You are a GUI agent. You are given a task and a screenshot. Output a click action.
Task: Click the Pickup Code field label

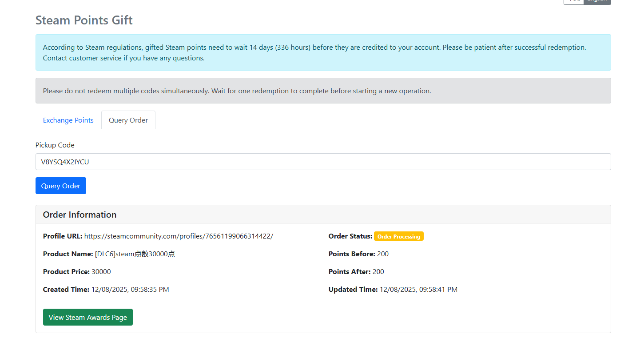[x=55, y=145]
